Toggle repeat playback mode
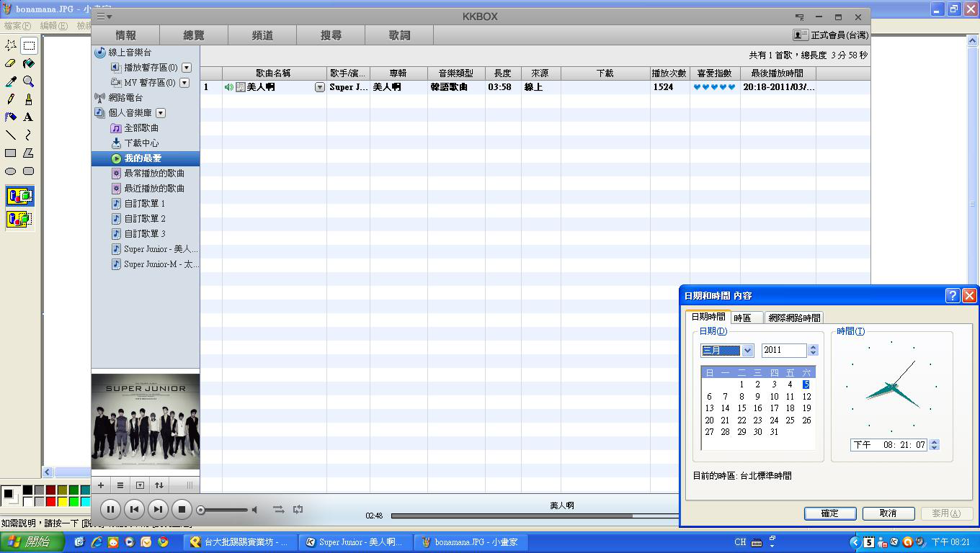Viewport: 980px width, 553px height. (x=298, y=509)
